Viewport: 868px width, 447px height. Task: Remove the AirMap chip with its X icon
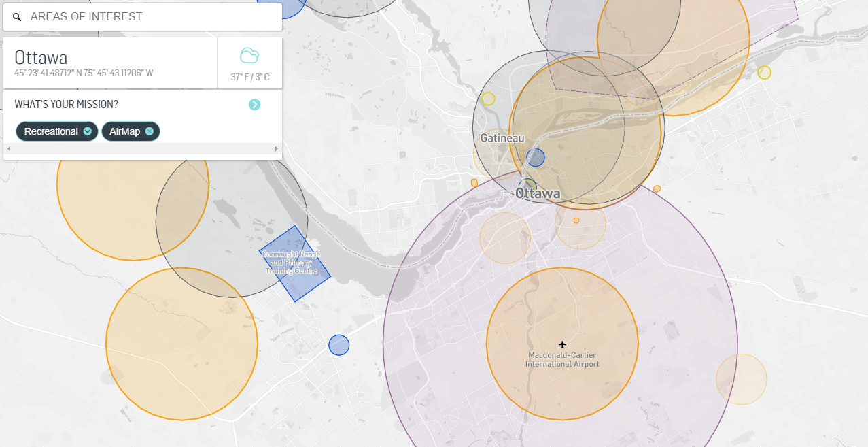[149, 131]
